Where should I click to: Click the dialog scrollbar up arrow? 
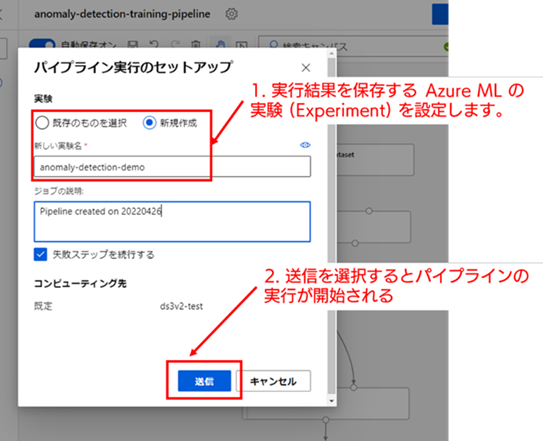(x=331, y=53)
